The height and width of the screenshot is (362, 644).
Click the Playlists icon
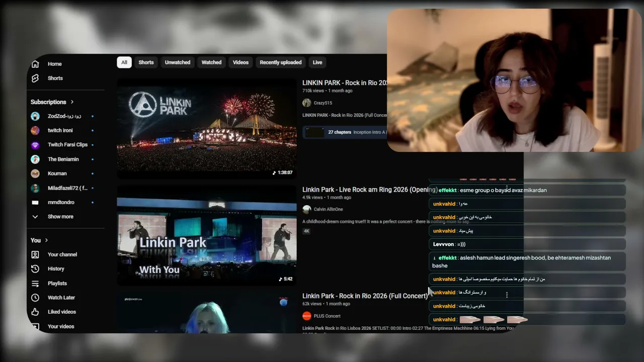pyautogui.click(x=35, y=284)
